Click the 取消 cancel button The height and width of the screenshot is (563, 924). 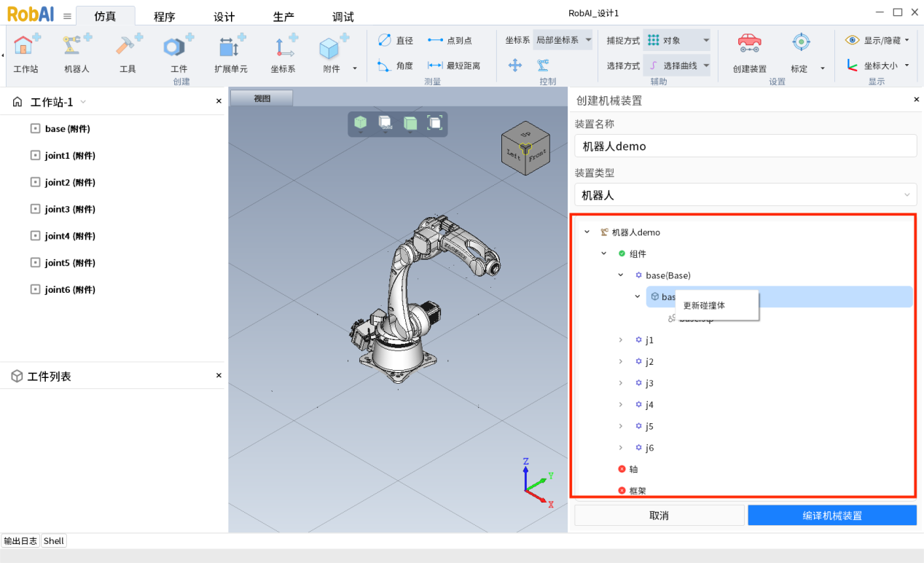[x=659, y=515]
